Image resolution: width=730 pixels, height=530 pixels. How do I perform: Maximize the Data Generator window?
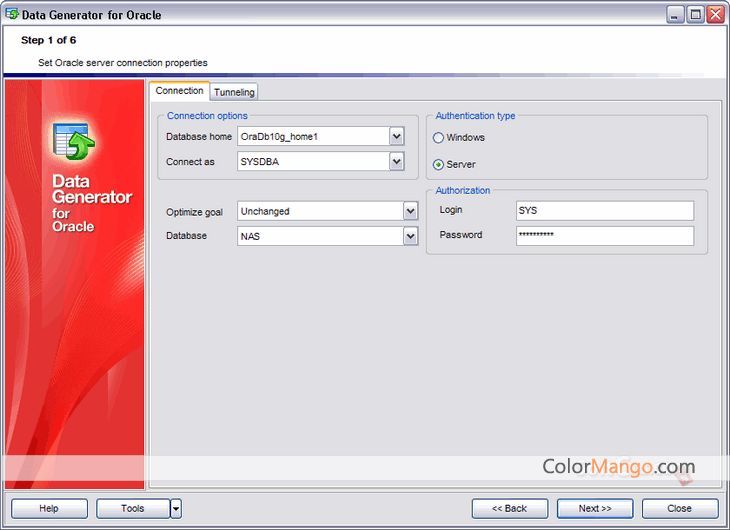point(695,14)
